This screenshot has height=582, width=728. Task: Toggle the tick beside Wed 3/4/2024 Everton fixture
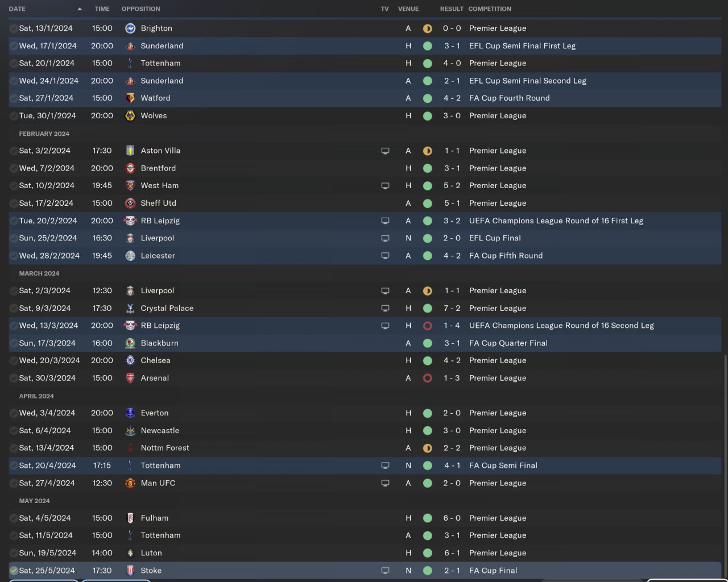pyautogui.click(x=14, y=413)
